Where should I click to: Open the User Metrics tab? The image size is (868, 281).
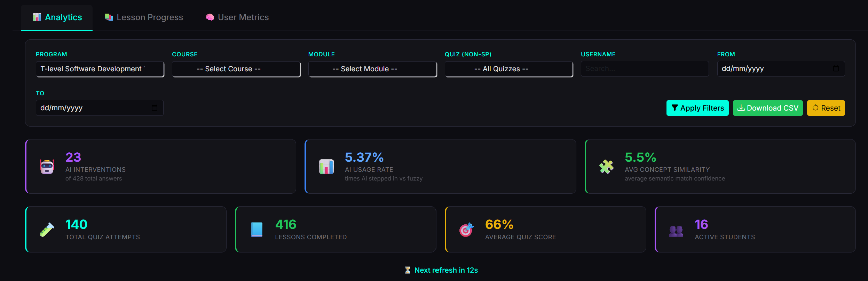237,17
